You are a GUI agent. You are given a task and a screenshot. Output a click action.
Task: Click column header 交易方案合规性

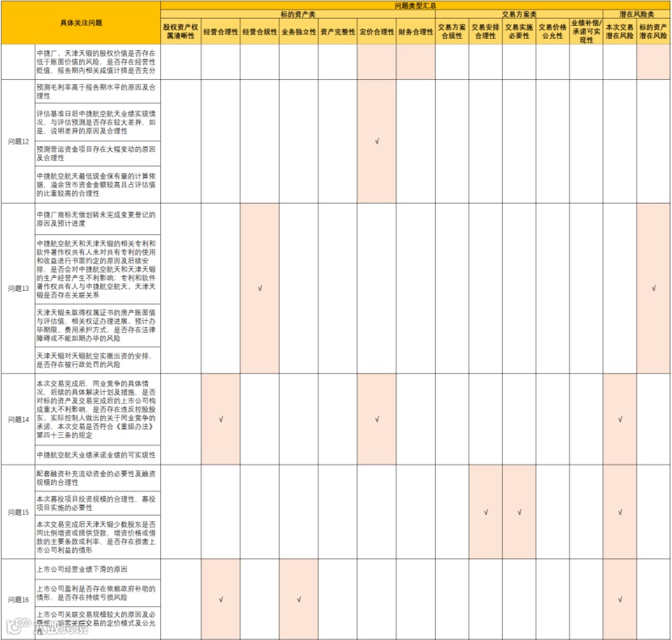(x=452, y=32)
